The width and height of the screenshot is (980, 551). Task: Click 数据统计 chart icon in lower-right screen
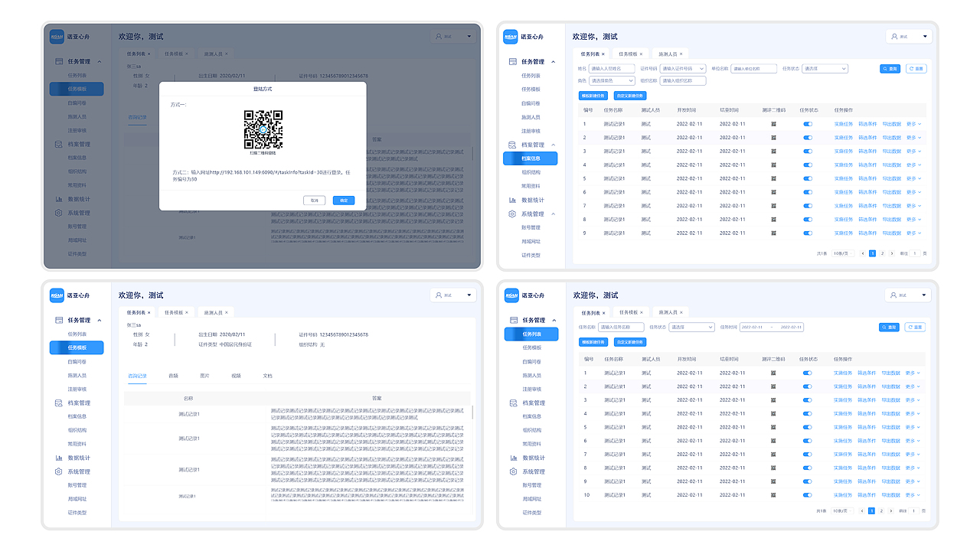[513, 458]
